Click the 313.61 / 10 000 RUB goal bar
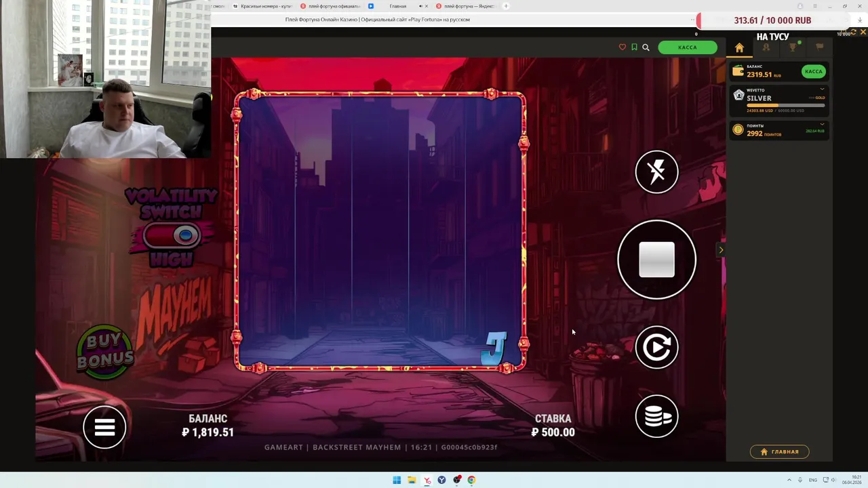The height and width of the screenshot is (488, 868). pos(772,20)
